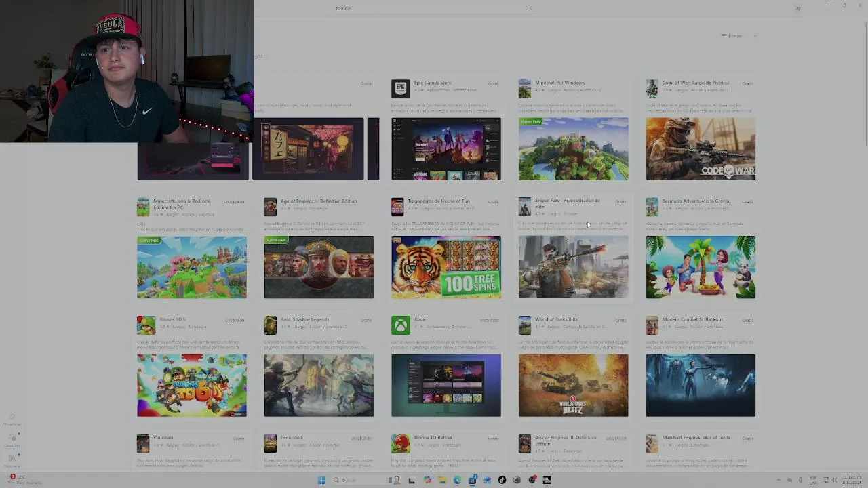
Task: Select the Raid: Shadow Legends artwork thumbnail
Action: [x=319, y=386]
